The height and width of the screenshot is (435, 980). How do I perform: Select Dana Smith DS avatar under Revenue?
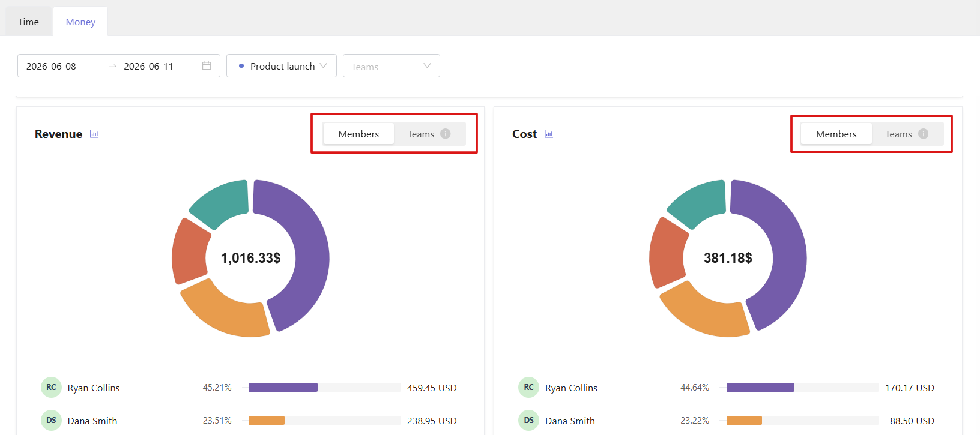51,421
